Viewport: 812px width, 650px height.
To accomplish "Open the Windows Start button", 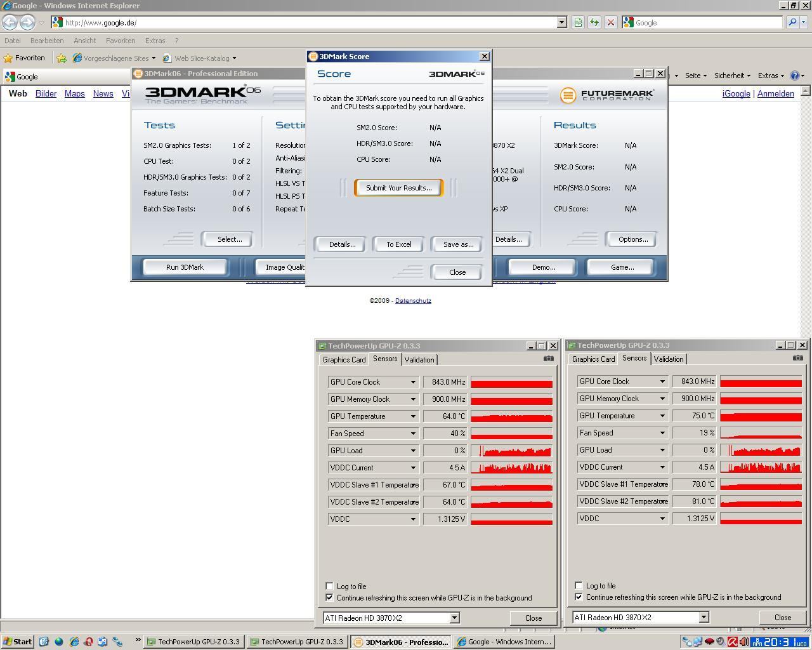I will [17, 642].
